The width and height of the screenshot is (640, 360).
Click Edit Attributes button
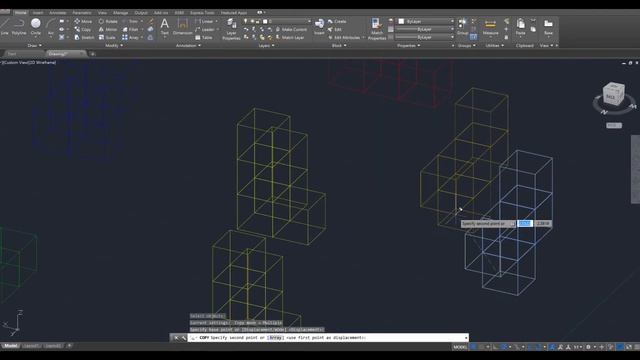[x=344, y=38]
